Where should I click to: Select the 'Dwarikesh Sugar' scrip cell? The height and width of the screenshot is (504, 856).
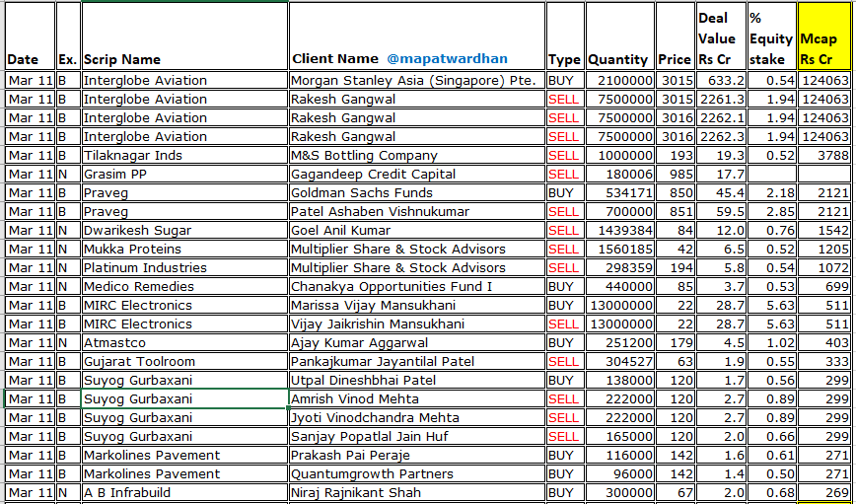click(x=184, y=230)
